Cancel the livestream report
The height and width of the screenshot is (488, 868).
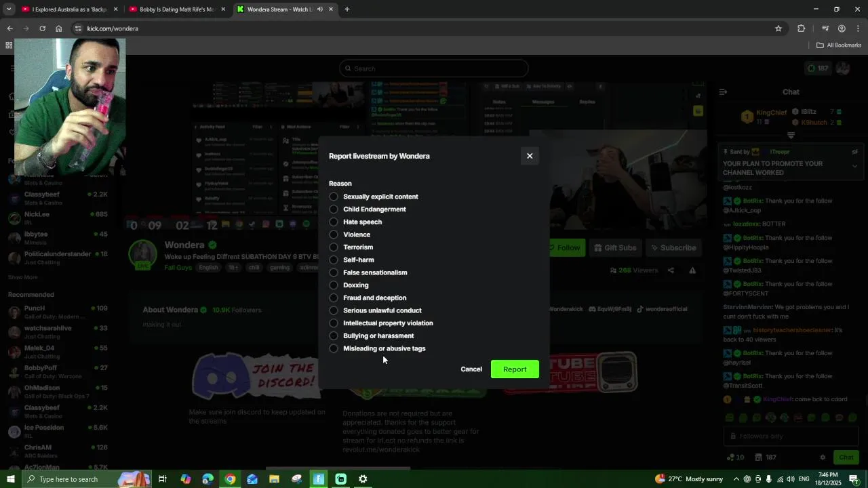(x=471, y=369)
